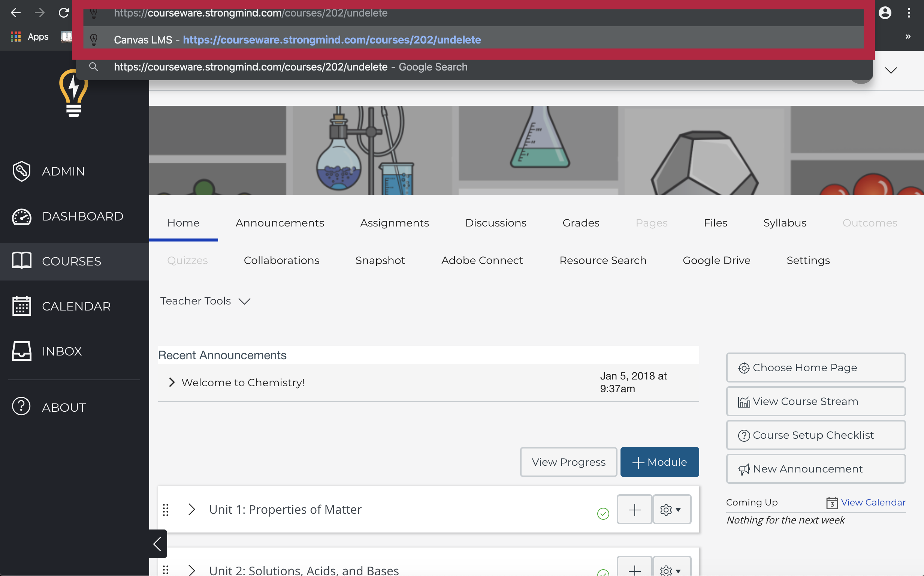The image size is (924, 576).
Task: Click the About question mark icon
Action: pos(21,406)
